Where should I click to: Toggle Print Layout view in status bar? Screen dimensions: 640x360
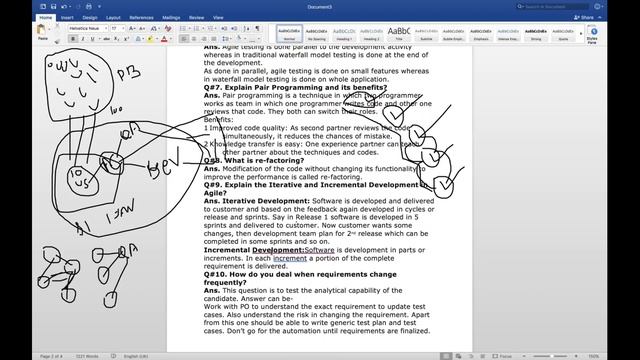tap(446, 356)
